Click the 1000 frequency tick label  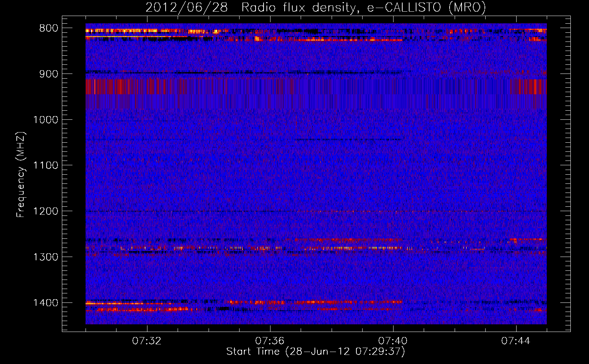coord(46,120)
